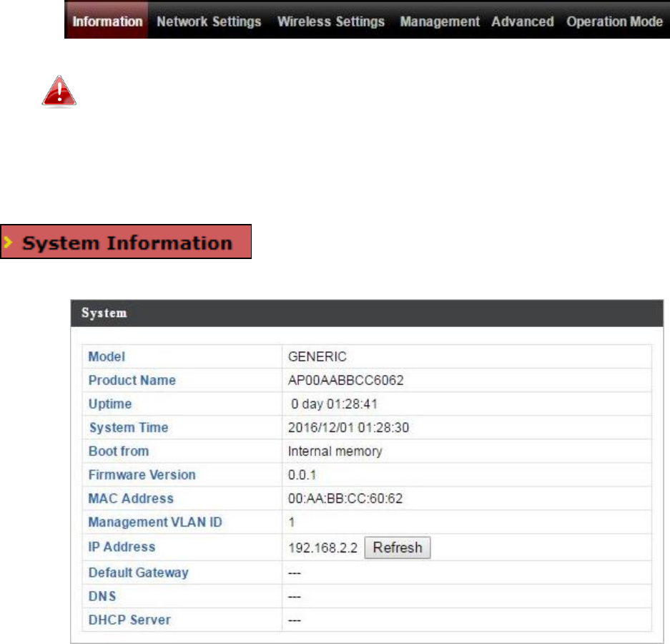Screen dimensions: 670x644
Task: Click the Internal memory value
Action: [335, 451]
